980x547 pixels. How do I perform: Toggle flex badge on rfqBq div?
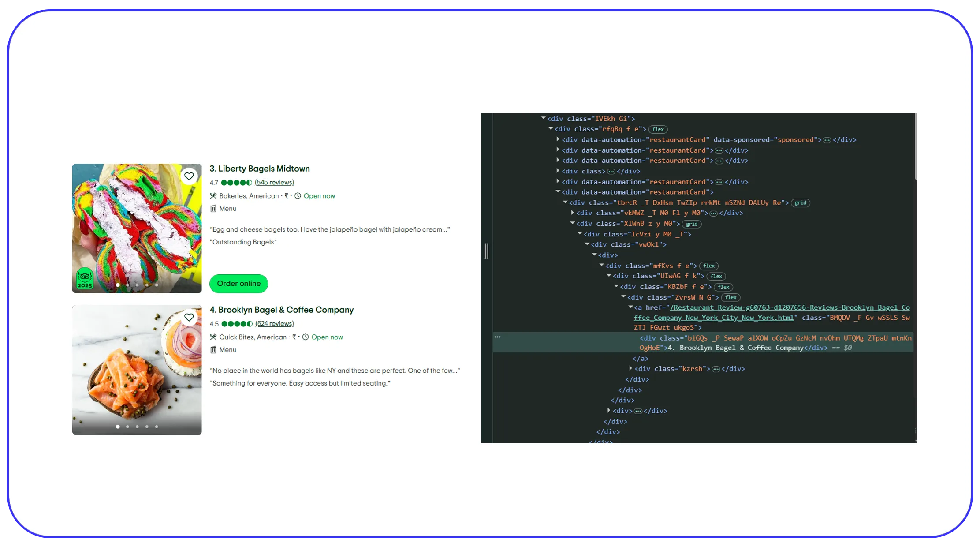[x=658, y=129]
